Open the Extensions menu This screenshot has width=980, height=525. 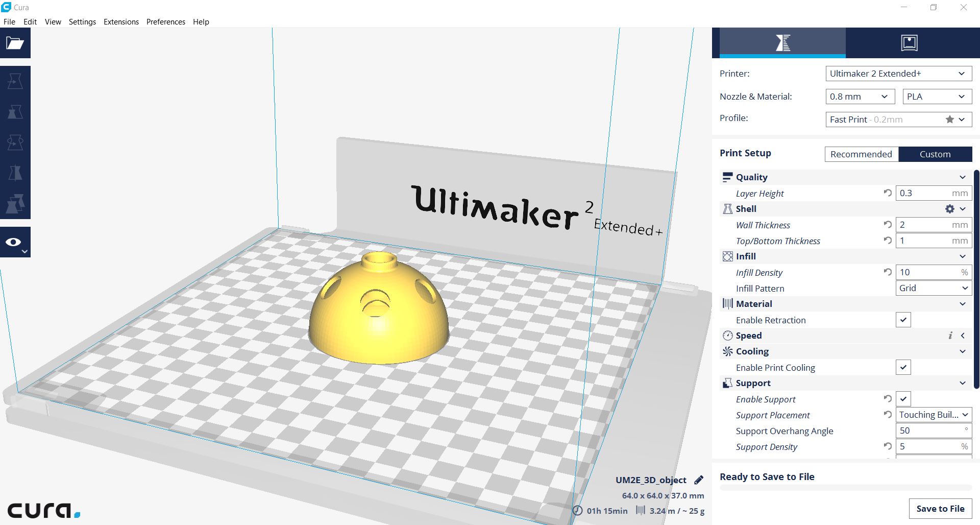tap(121, 21)
